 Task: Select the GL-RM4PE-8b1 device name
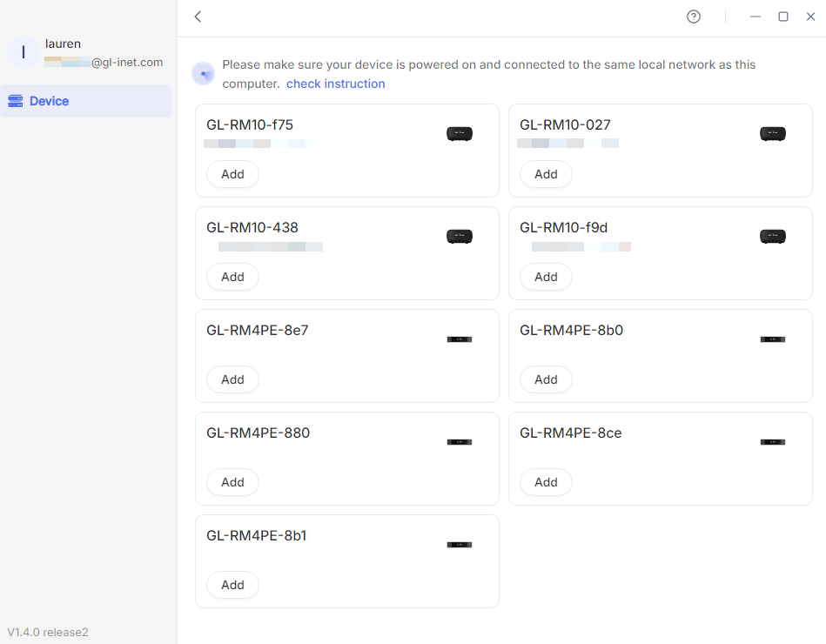(x=257, y=535)
